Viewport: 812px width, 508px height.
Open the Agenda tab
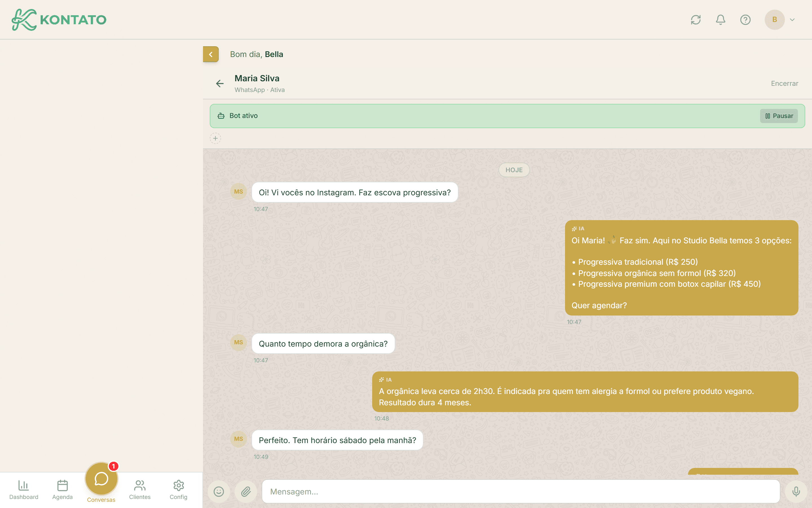click(62, 490)
